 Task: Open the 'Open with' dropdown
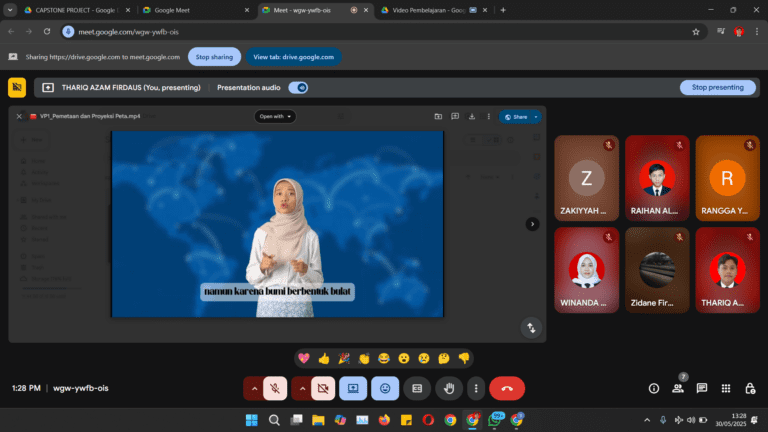tap(275, 117)
